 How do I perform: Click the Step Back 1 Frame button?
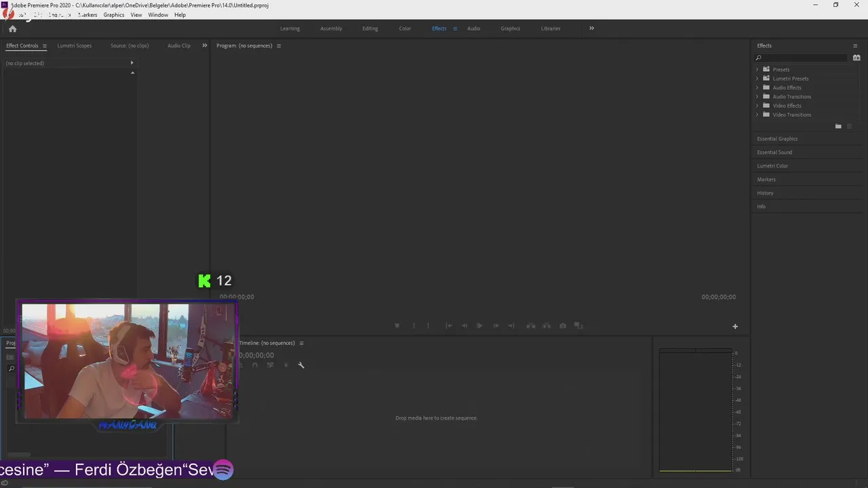[464, 326]
